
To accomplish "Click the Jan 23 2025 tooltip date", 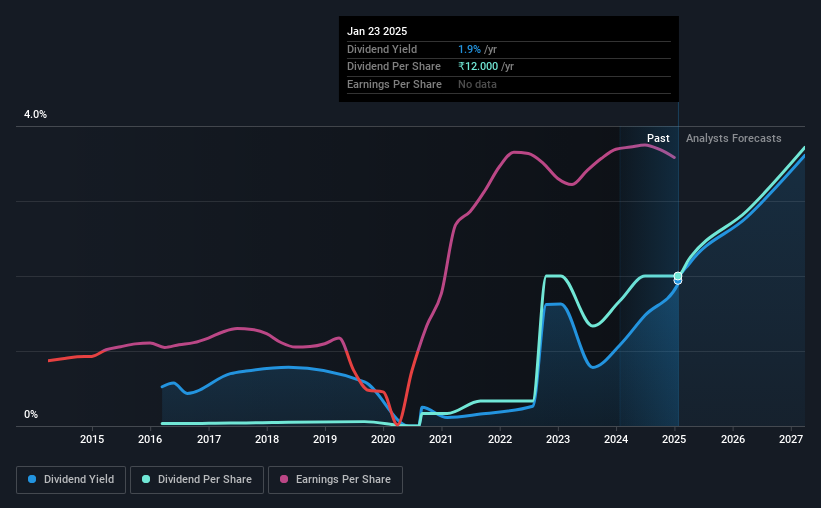I will (x=377, y=31).
